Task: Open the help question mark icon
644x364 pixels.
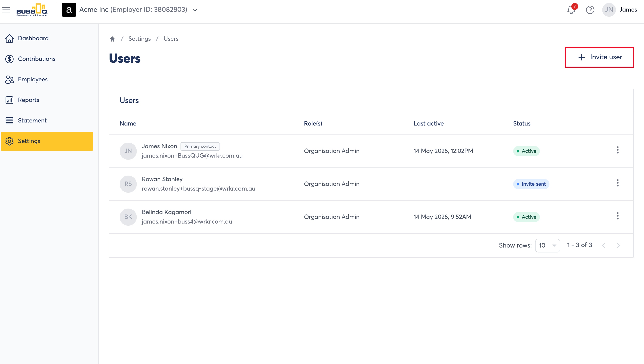Action: pyautogui.click(x=590, y=10)
